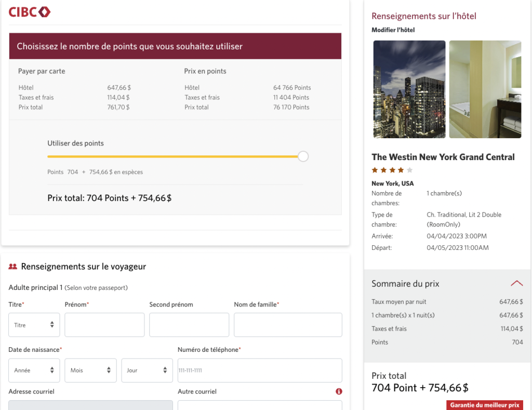The image size is (532, 410).
Task: Open the Titre dropdown
Action: [34, 325]
